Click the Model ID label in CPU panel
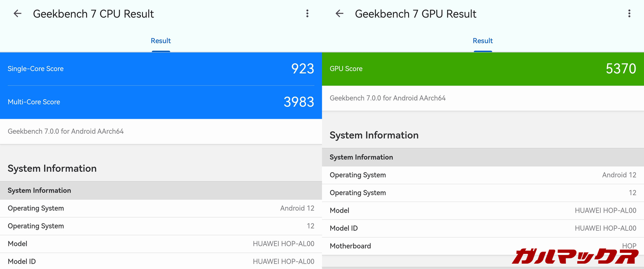 tap(22, 262)
